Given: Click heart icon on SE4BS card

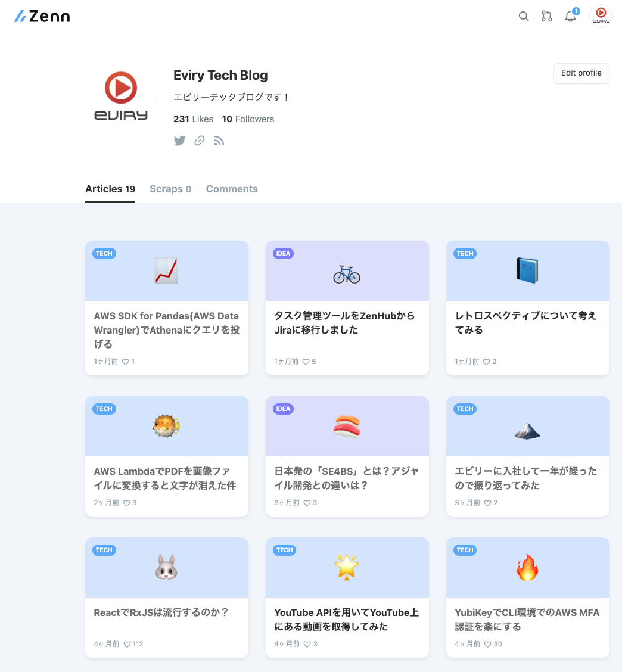Looking at the screenshot, I should pyautogui.click(x=307, y=503).
